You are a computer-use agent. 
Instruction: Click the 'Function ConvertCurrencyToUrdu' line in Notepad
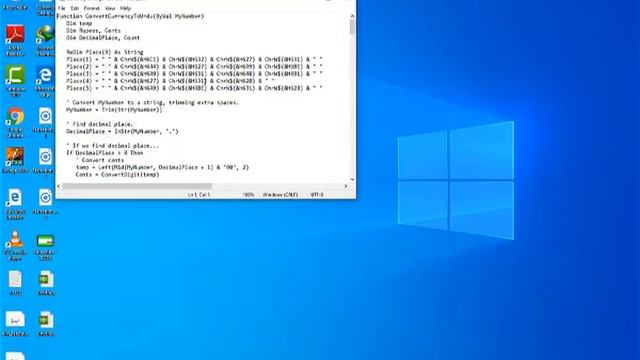[130, 16]
